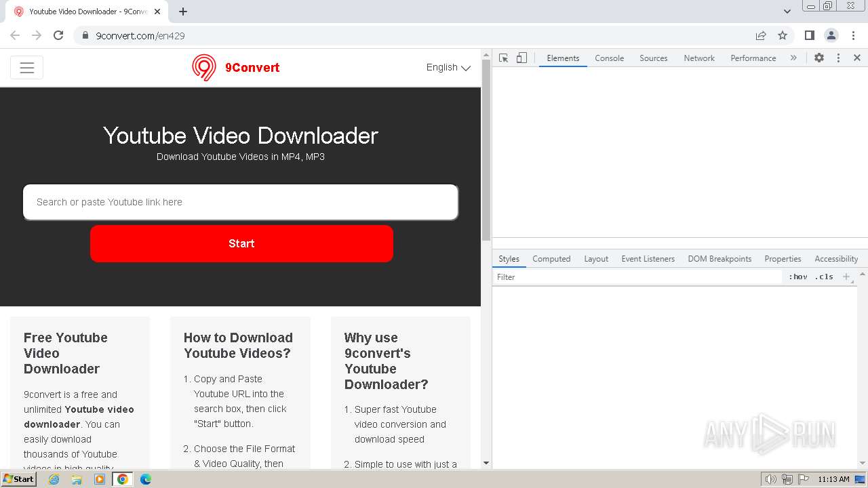Focus the Youtube link search box
868x488 pixels.
coord(241,202)
